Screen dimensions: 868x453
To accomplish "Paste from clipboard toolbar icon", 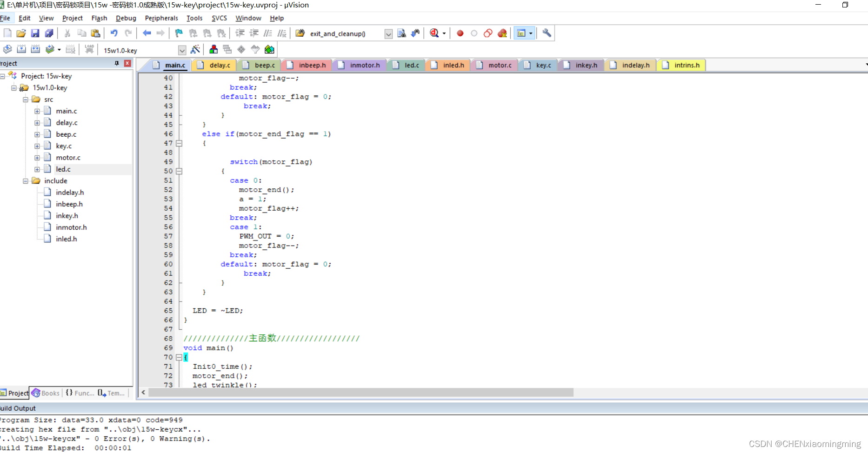I will (x=95, y=33).
